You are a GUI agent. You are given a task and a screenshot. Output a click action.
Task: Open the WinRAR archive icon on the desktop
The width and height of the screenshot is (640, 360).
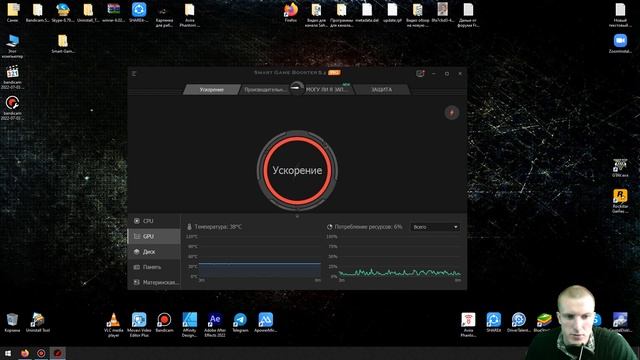pyautogui.click(x=113, y=13)
